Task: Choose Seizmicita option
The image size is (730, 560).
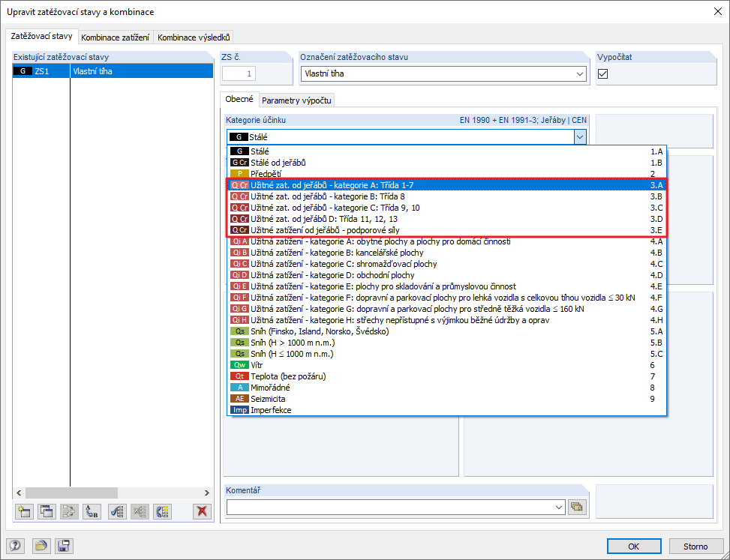Action: pyautogui.click(x=447, y=399)
